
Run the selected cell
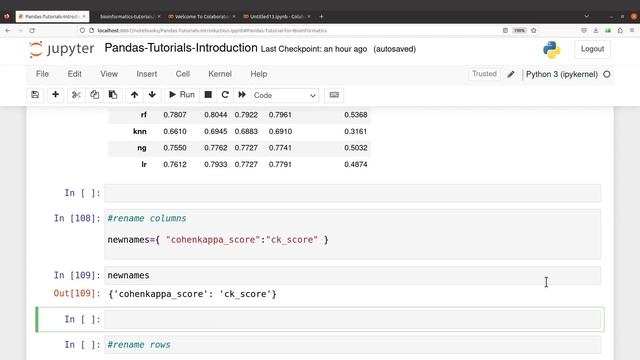click(182, 95)
